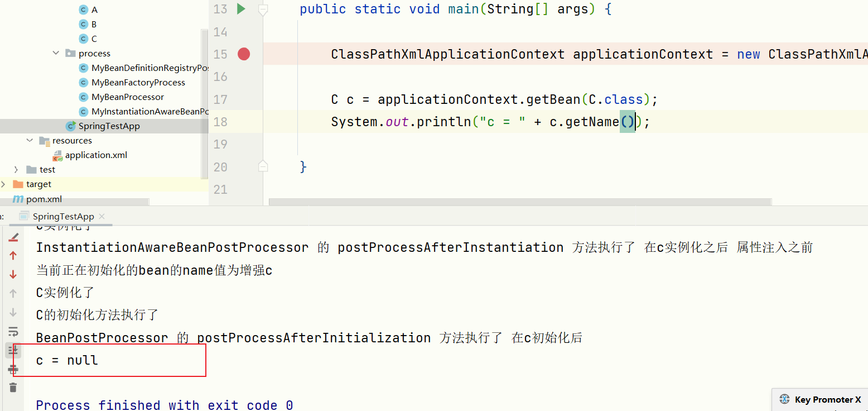Run main from green gutter arrow
This screenshot has height=411, width=868.
click(x=241, y=9)
